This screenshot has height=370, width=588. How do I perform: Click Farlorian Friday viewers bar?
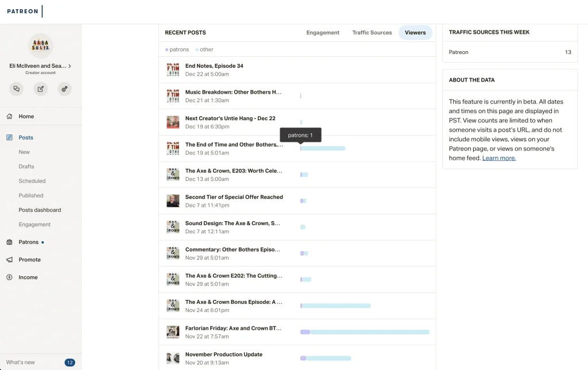point(365,332)
